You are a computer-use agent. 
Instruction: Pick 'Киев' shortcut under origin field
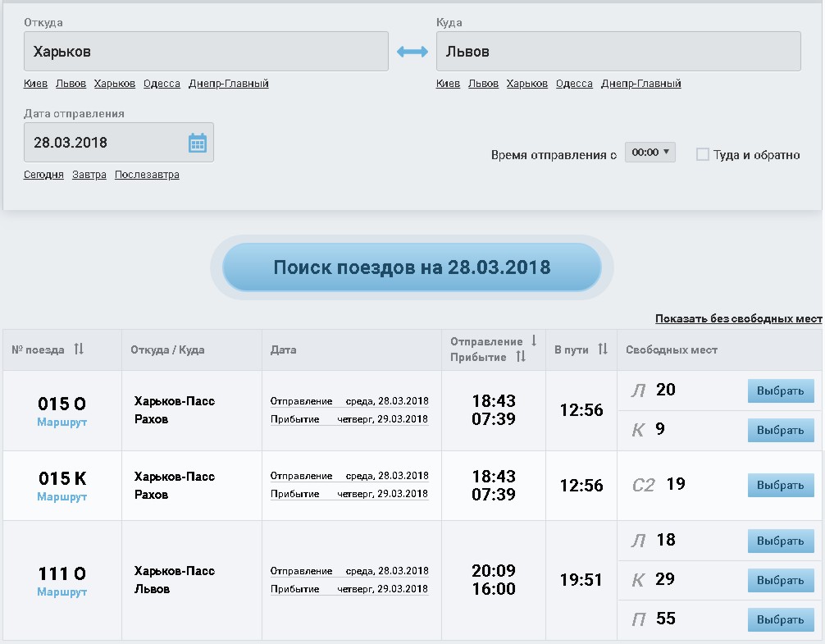click(36, 84)
